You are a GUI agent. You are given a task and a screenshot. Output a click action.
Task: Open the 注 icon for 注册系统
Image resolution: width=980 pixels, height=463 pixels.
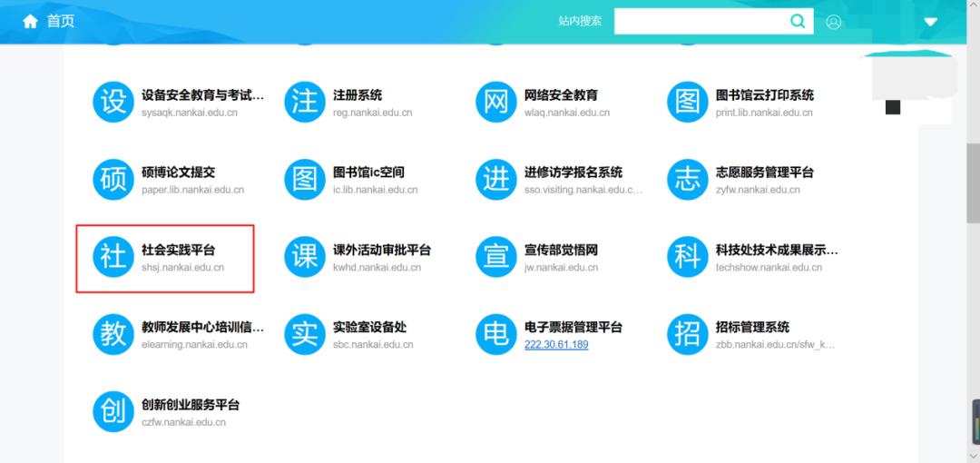[x=305, y=102]
